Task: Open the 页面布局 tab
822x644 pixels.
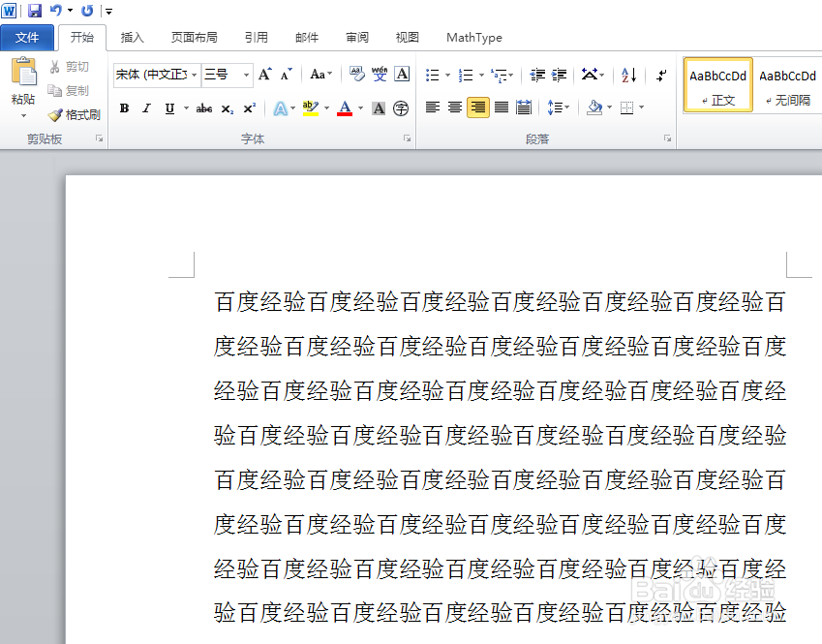Action: pyautogui.click(x=194, y=37)
